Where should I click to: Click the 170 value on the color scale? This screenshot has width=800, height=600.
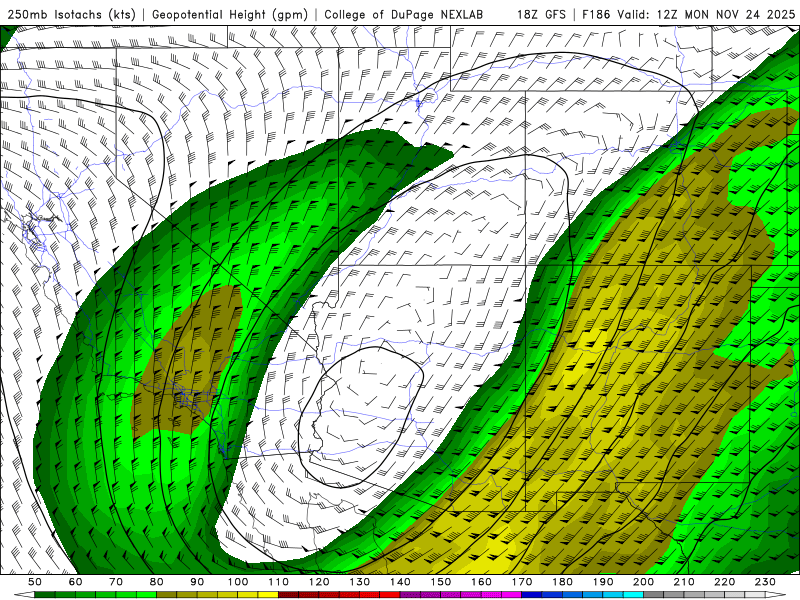point(522,582)
